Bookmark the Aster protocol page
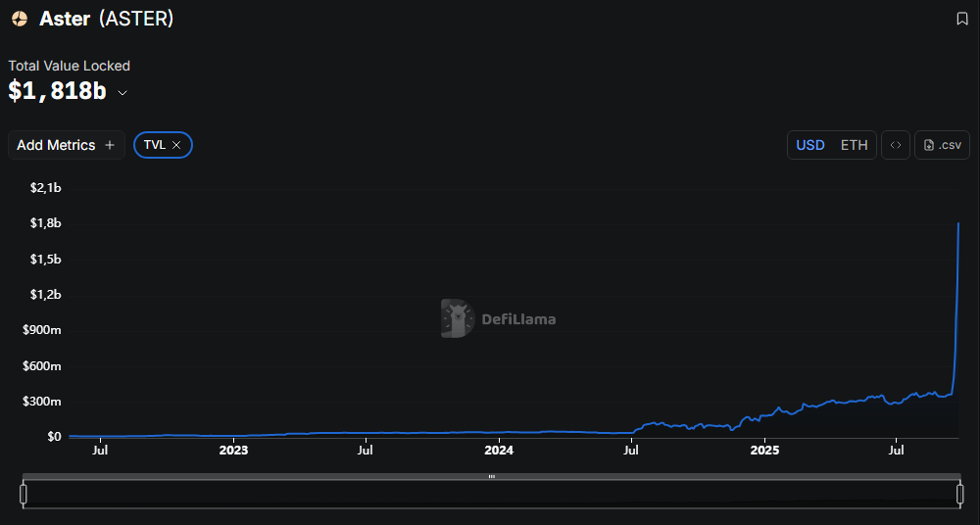Image resolution: width=980 pixels, height=525 pixels. (x=962, y=19)
